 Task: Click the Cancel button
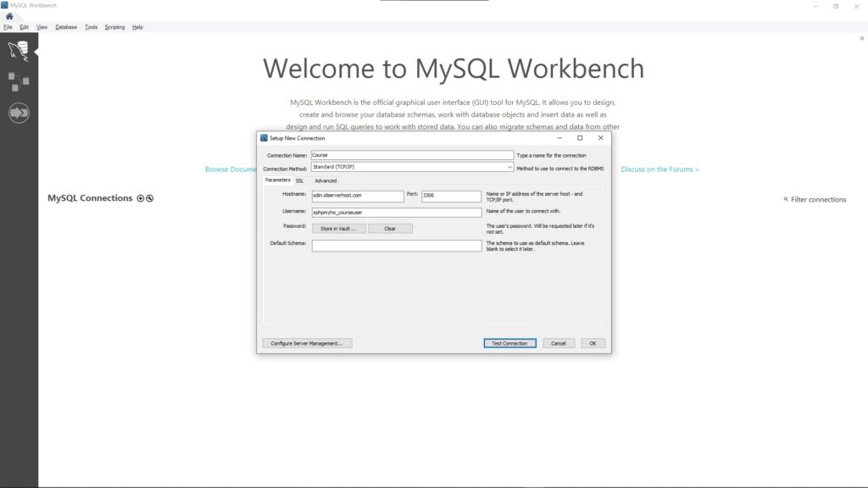click(x=559, y=344)
